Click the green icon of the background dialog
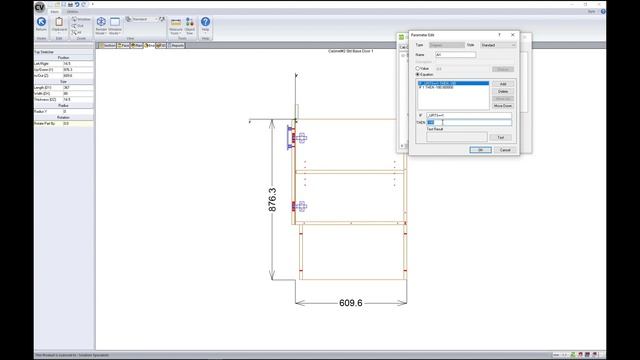This screenshot has height=360, width=640. pos(402,37)
